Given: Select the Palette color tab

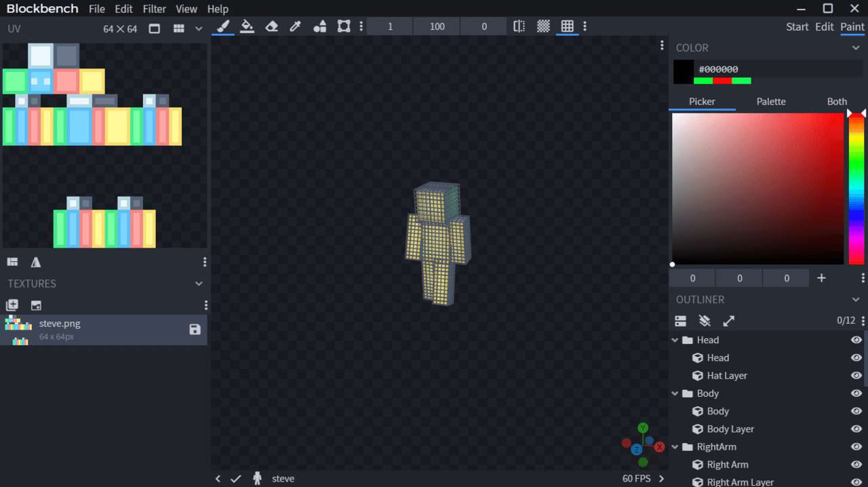Looking at the screenshot, I should [771, 101].
